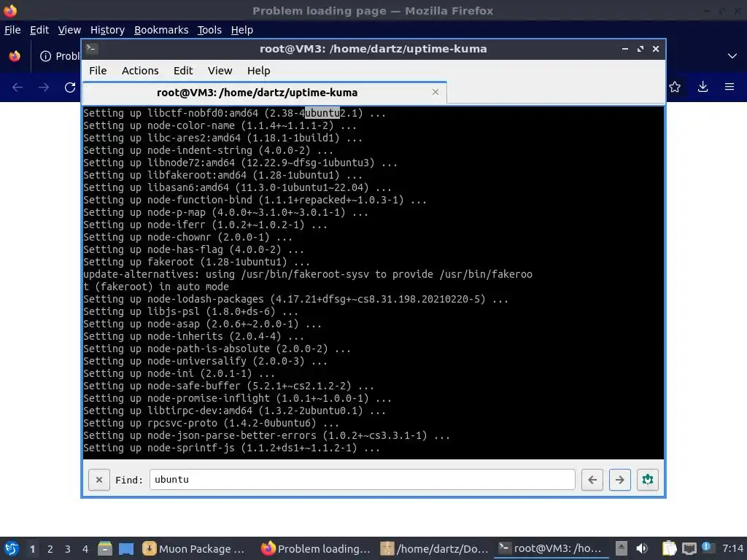The width and height of the screenshot is (747, 560).
Task: Bookmark this page with the star icon
Action: point(675,87)
